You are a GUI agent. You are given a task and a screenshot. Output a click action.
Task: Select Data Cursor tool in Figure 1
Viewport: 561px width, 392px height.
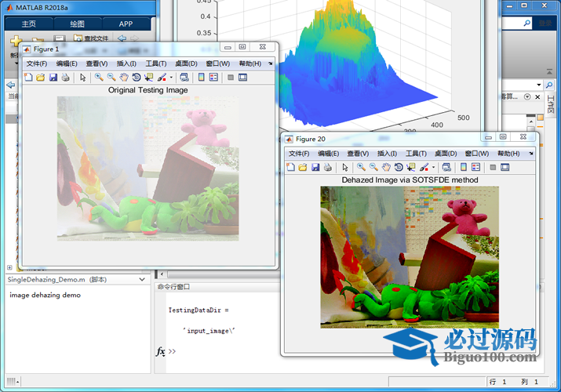(148, 77)
